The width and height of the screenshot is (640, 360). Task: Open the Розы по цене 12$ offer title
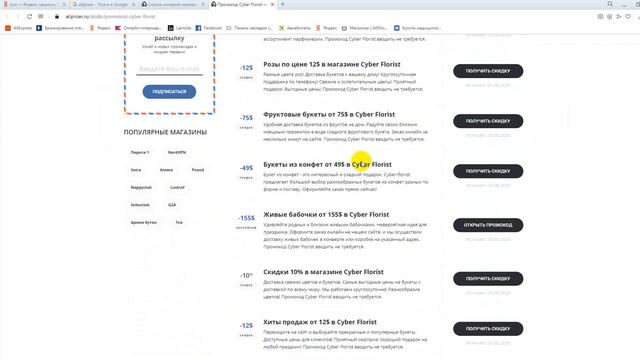(331, 64)
